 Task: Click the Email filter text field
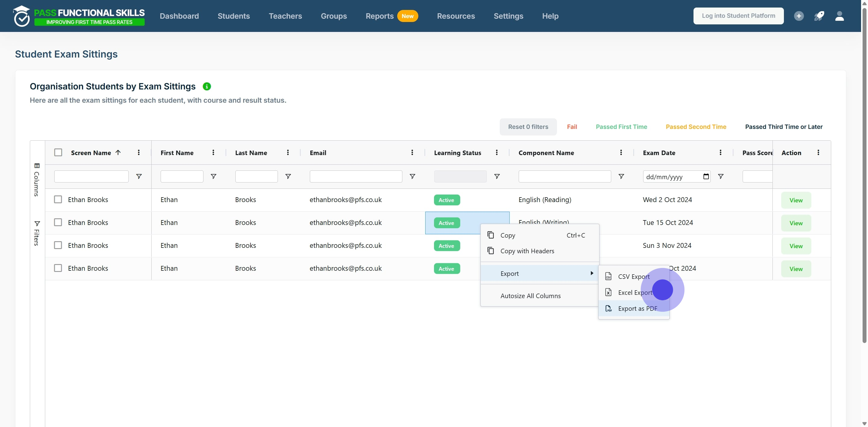(356, 176)
